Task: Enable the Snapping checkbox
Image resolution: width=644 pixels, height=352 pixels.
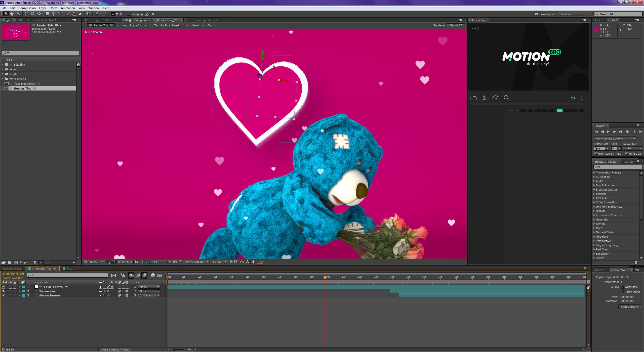Action: click(128, 14)
